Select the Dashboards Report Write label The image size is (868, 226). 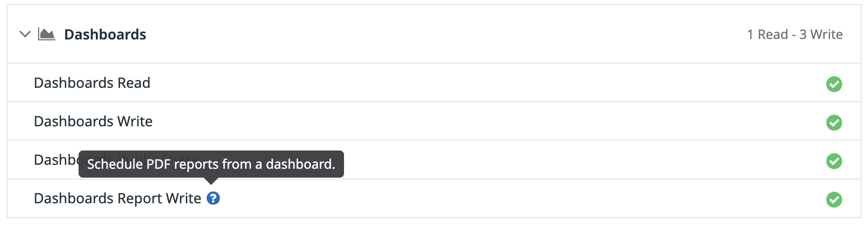118,198
